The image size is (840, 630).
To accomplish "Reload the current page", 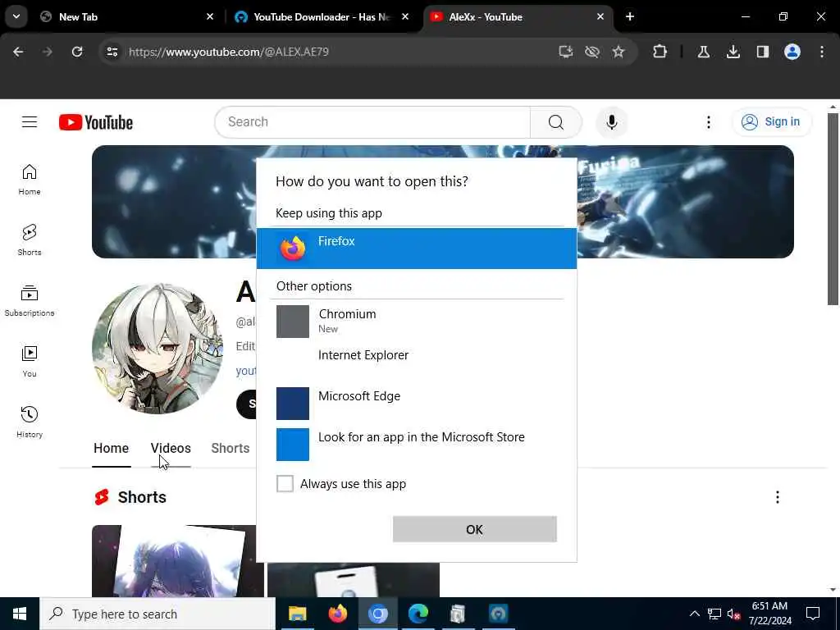I will pyautogui.click(x=77, y=52).
